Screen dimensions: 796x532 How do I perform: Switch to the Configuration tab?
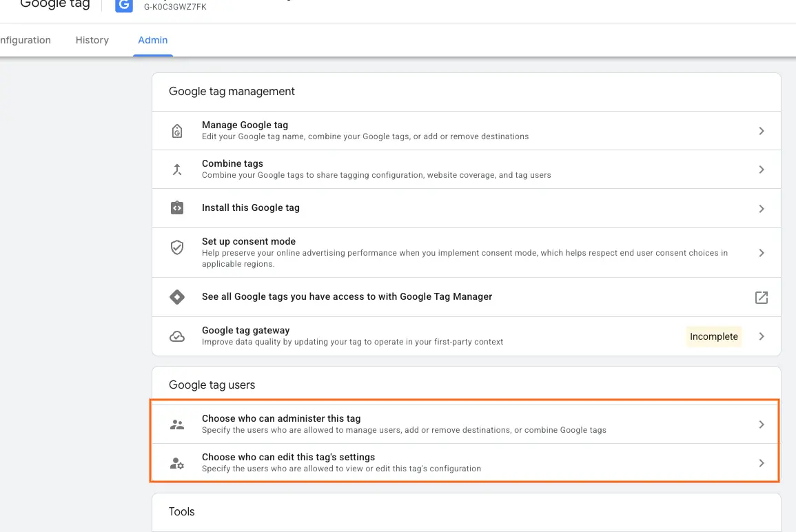pos(25,40)
